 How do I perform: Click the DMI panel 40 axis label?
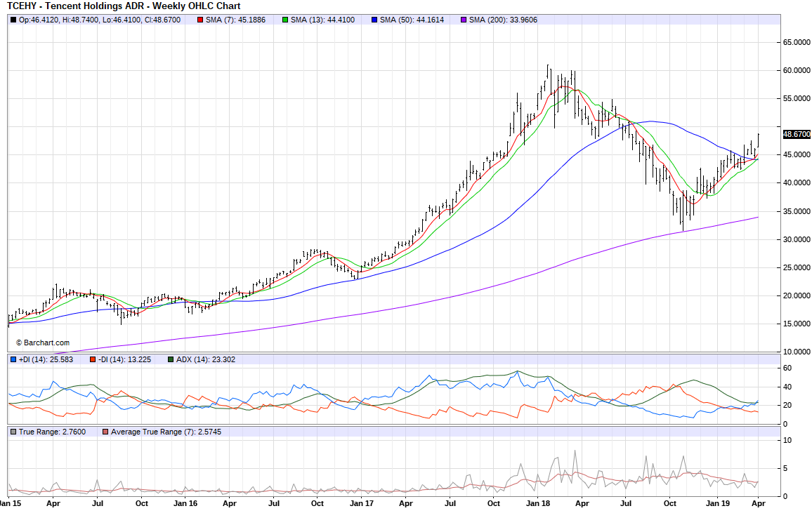tap(787, 387)
